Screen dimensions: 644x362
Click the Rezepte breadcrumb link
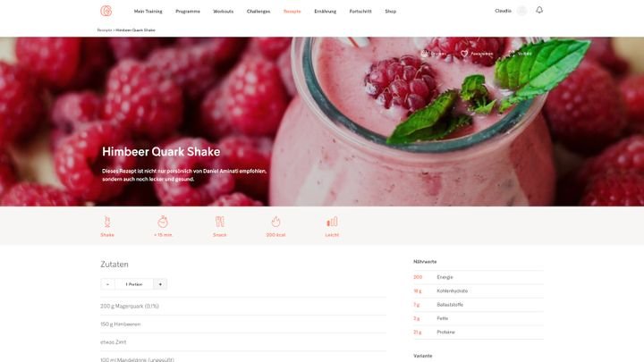[x=105, y=30]
